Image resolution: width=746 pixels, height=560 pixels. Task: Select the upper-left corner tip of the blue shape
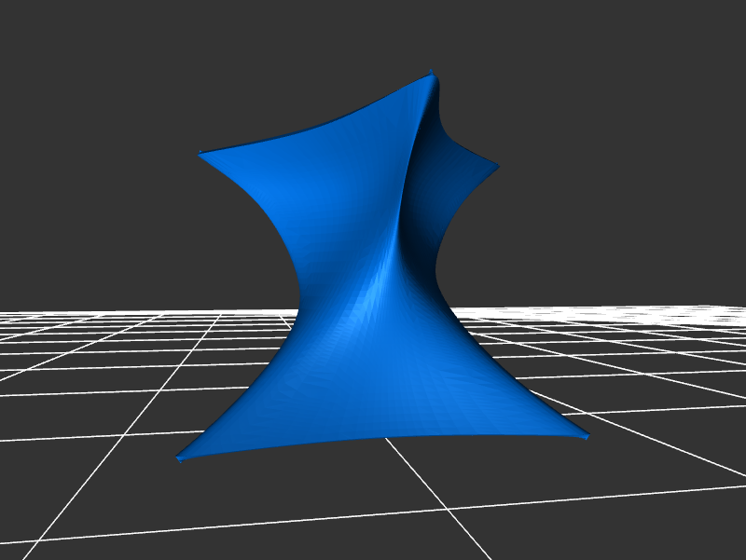[201, 155]
